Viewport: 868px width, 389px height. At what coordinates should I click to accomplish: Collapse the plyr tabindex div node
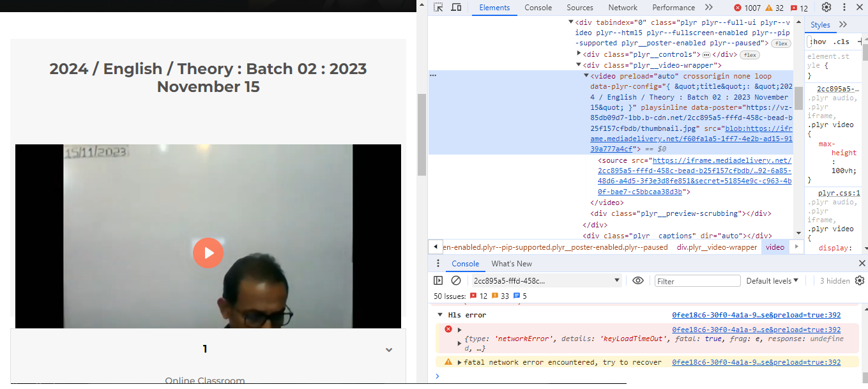click(571, 22)
